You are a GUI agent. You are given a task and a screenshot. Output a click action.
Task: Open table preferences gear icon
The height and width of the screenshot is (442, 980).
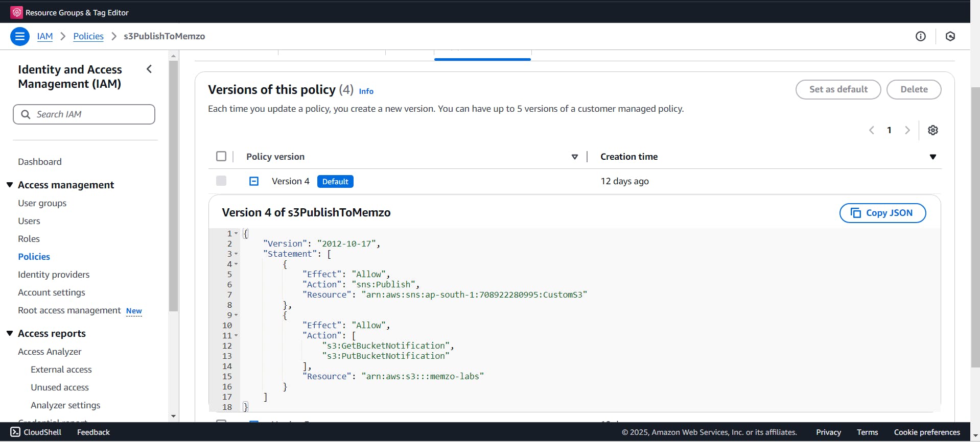point(933,130)
